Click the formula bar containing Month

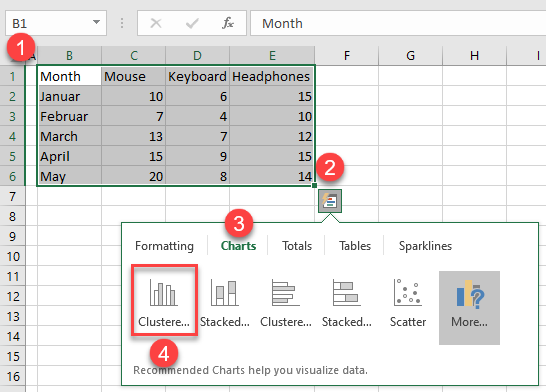coord(398,23)
